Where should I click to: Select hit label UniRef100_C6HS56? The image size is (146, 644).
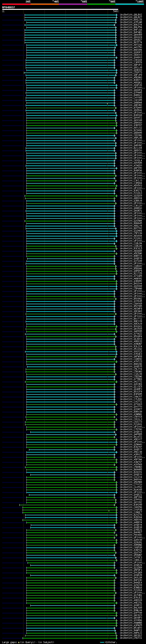pos(131,507)
